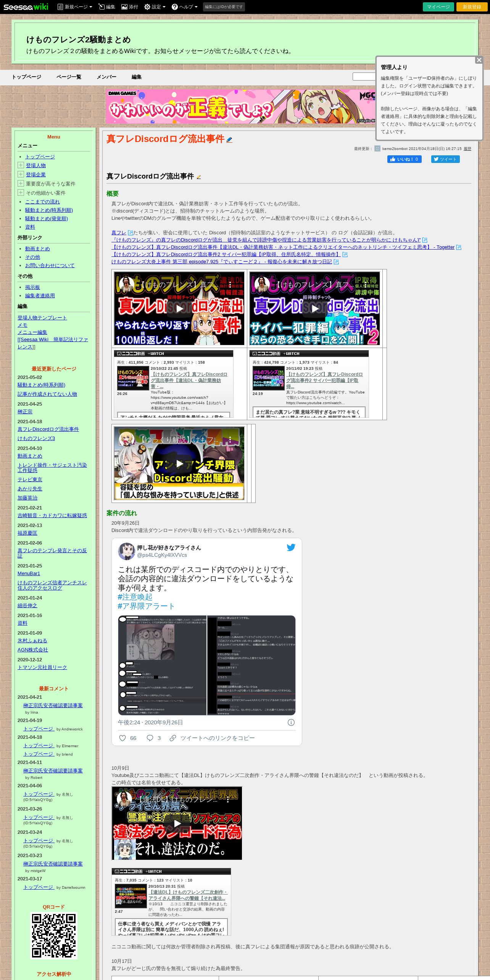The height and width of the screenshot is (980, 490).
Task: Open the 新規ページ dropdown menu
Action: click(x=75, y=7)
